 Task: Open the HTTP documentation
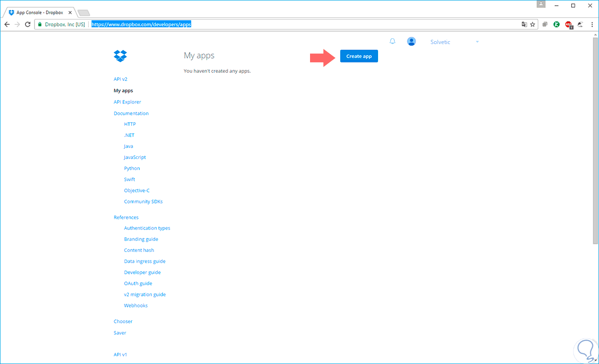(129, 124)
